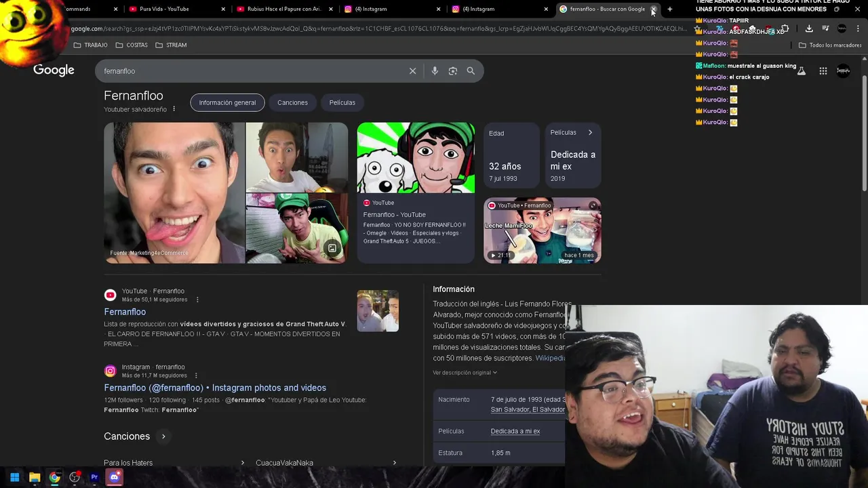The image size is (868, 488).
Task: Open Leche MamiFloo video thumbnail
Action: 542,230
